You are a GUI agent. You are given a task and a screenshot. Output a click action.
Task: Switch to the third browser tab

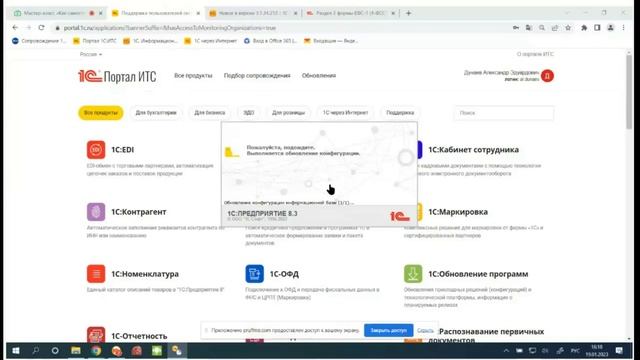(253, 13)
